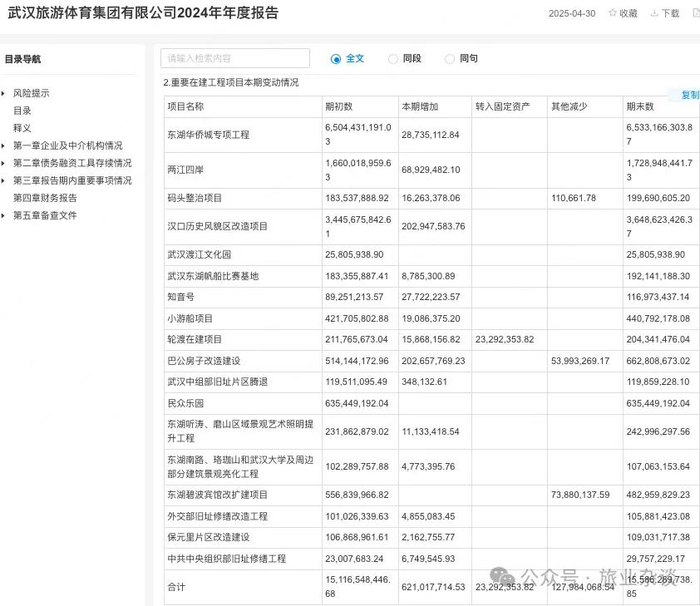Open 第四章财务报告 section
Screen dimensions: 700x606
[x=45, y=198]
